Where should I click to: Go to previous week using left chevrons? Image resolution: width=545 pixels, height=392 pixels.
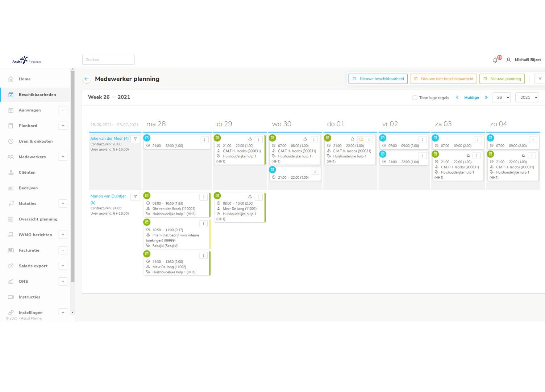click(x=457, y=97)
